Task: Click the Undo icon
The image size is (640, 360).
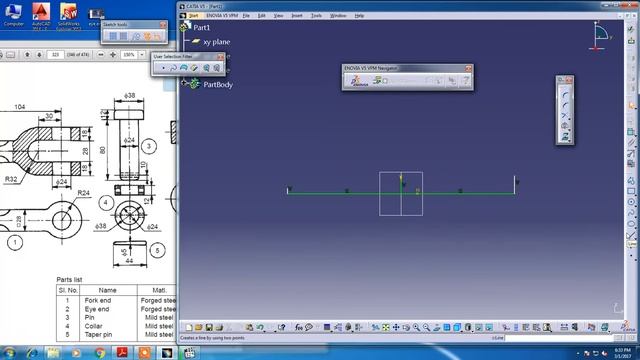Action: pos(260,327)
